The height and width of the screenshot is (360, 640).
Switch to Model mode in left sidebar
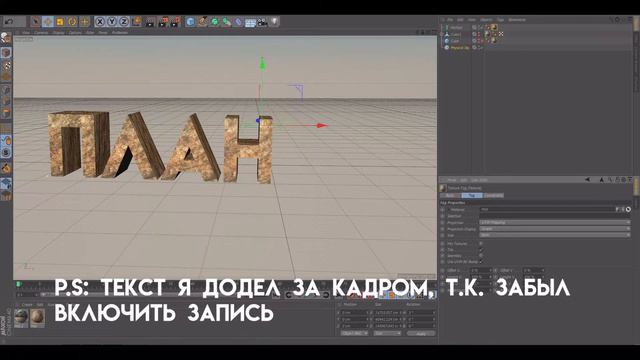(6, 53)
